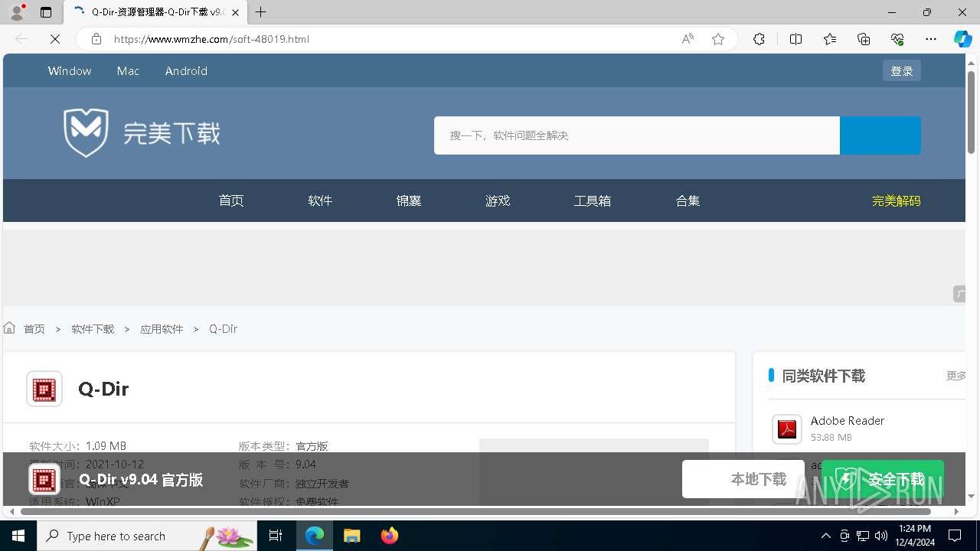Click the Windows search box
The height and width of the screenshot is (551, 980).
point(146,536)
